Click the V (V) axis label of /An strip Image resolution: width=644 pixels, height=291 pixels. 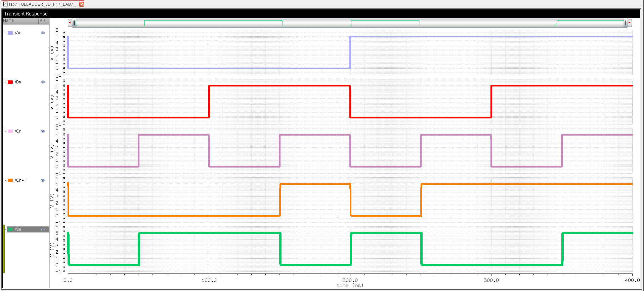click(x=51, y=53)
